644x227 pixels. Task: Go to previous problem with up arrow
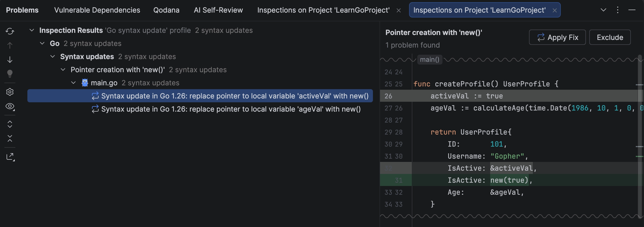coord(10,45)
